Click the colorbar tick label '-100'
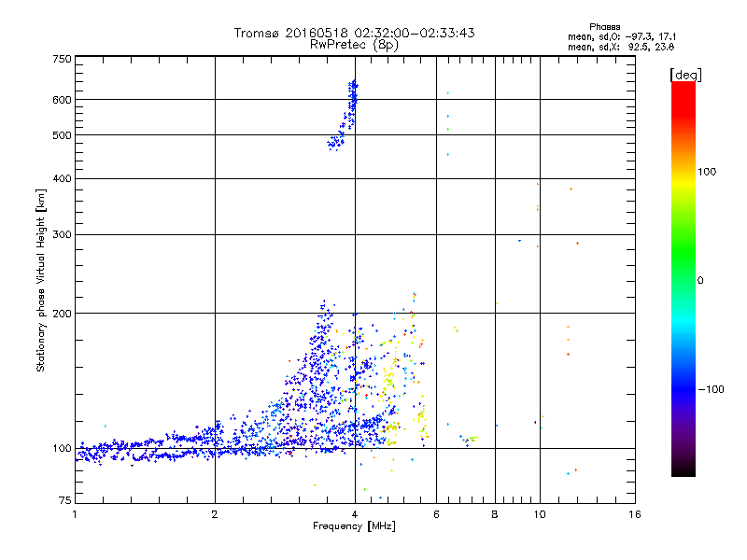This screenshot has height=560, width=747. click(x=711, y=389)
